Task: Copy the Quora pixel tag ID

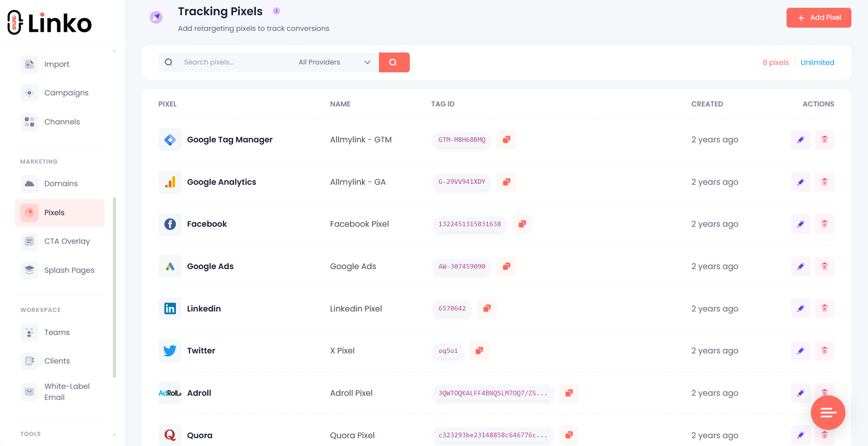Action: pyautogui.click(x=569, y=435)
